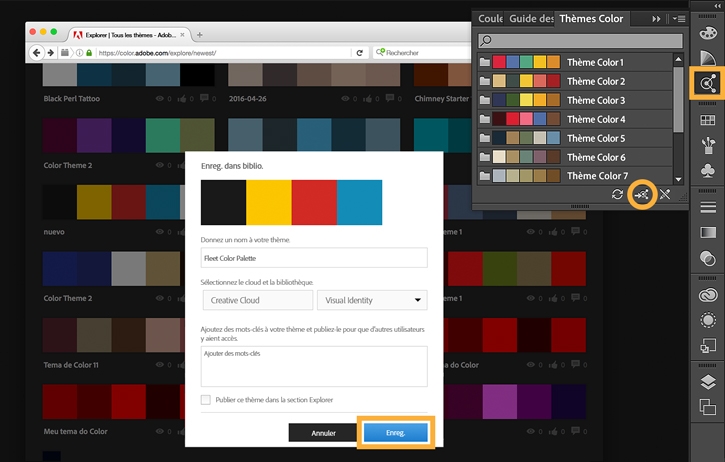Open the Color Guide panel icon

click(707, 58)
